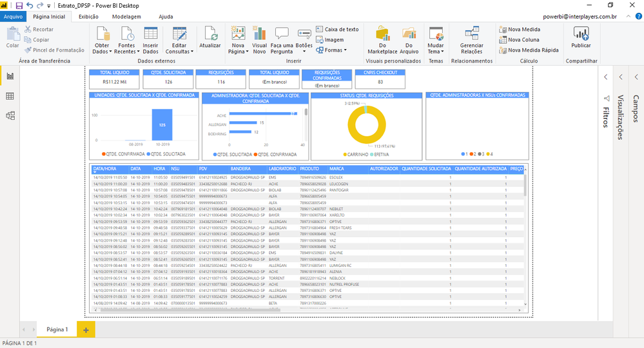Open the Ajuda ribbon tab
Viewport: 644px width, 348px height.
click(166, 16)
